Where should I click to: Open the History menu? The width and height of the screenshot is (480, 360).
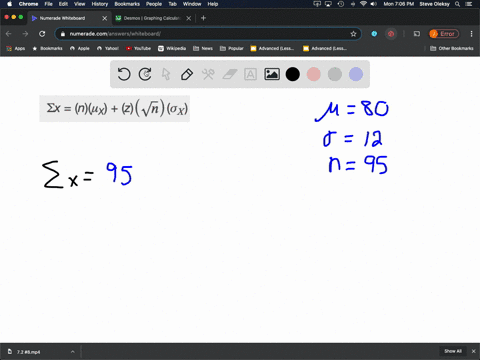point(100,4)
